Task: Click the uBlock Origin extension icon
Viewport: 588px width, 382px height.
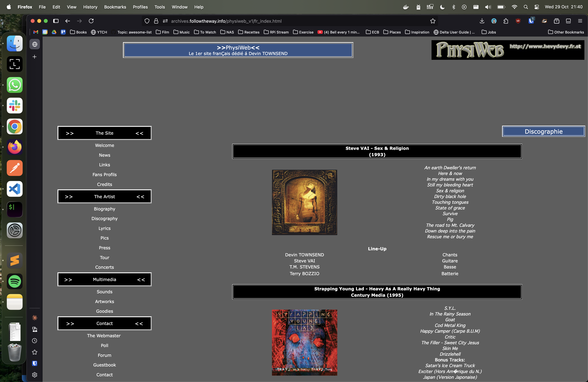Action: 518,21
